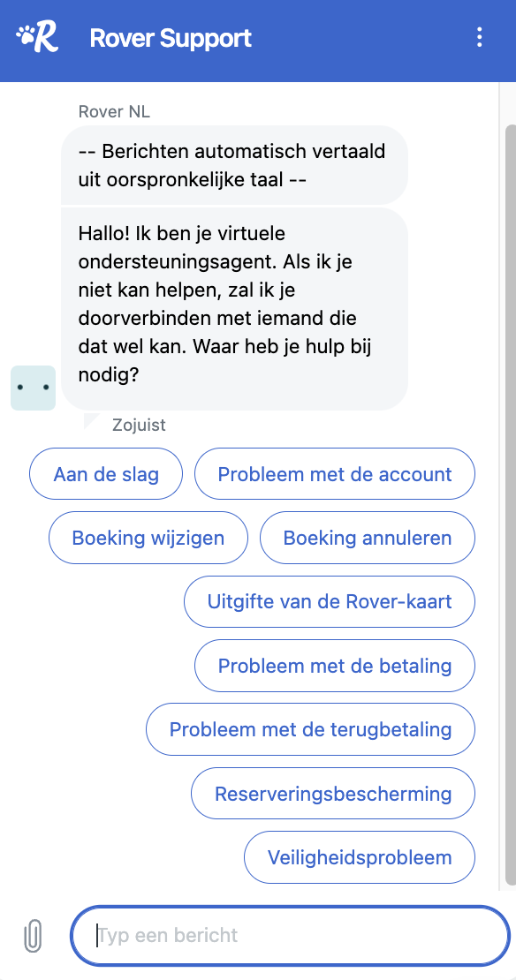Choose 'Boeking annuleren' option
Viewport: 516px width, 980px height.
click(368, 538)
